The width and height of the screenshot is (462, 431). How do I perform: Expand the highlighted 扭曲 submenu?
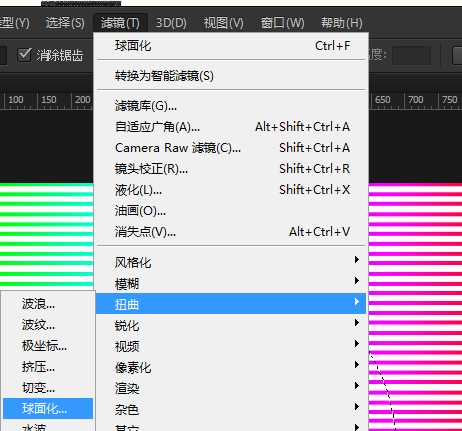(231, 304)
